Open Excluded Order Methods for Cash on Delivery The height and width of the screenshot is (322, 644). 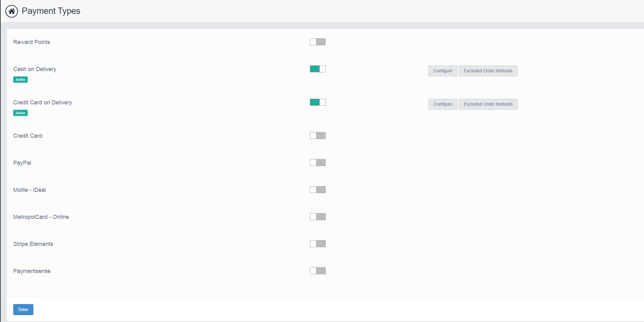pos(488,71)
